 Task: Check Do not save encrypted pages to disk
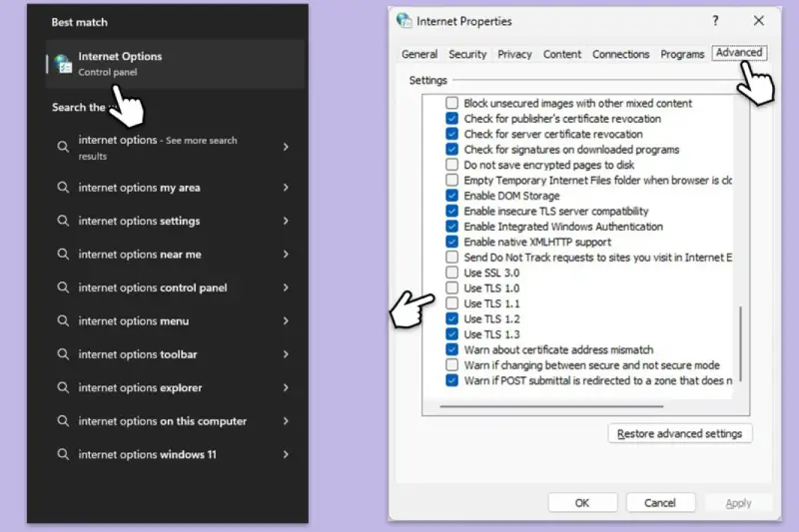coord(451,165)
